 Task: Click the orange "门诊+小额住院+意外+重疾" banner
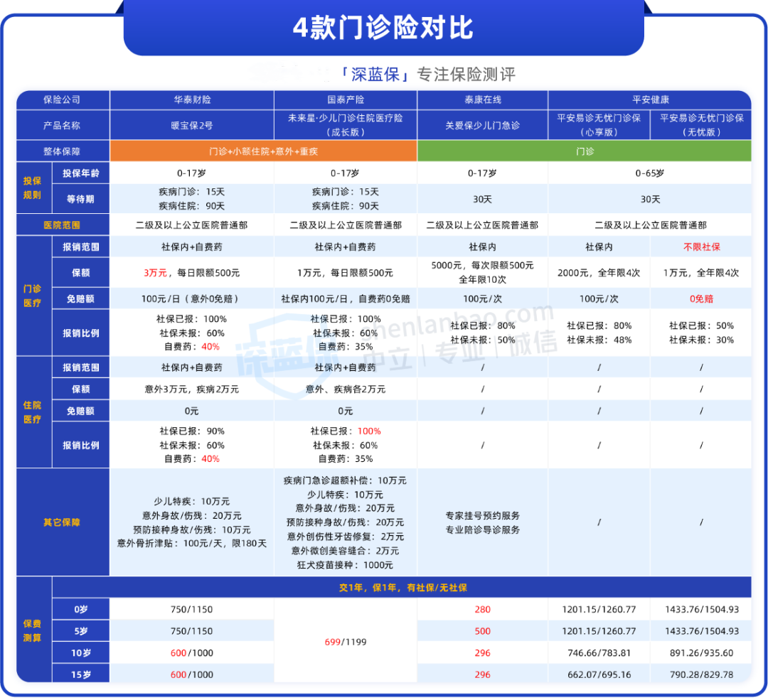(x=264, y=151)
